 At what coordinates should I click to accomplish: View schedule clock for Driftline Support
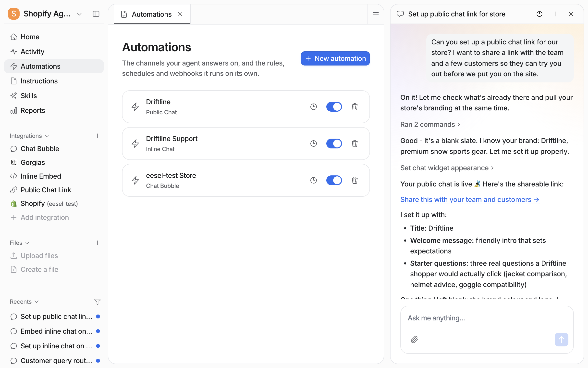314,144
